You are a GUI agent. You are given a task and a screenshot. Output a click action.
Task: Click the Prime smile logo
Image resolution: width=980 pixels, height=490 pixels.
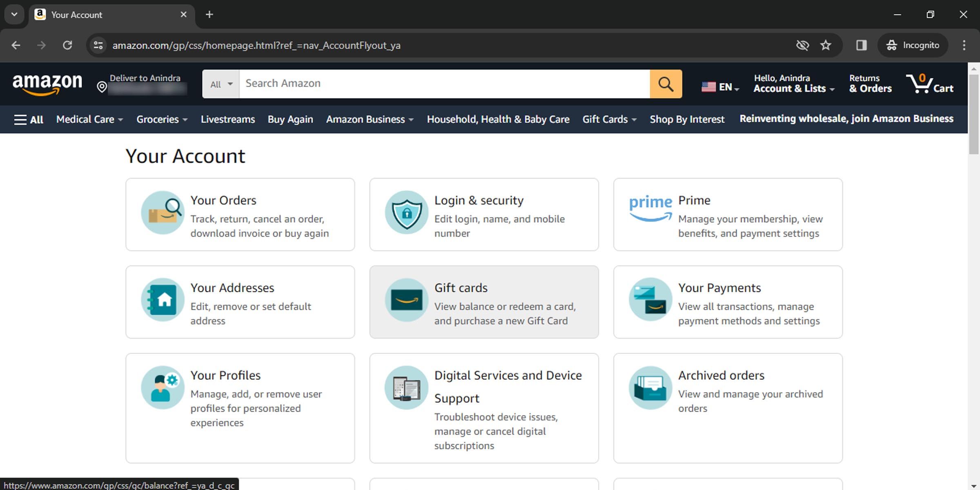650,208
